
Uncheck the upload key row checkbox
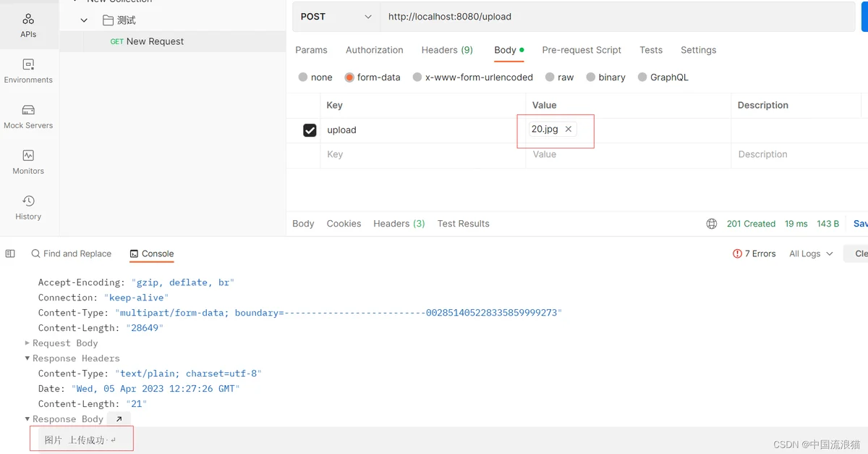click(310, 130)
